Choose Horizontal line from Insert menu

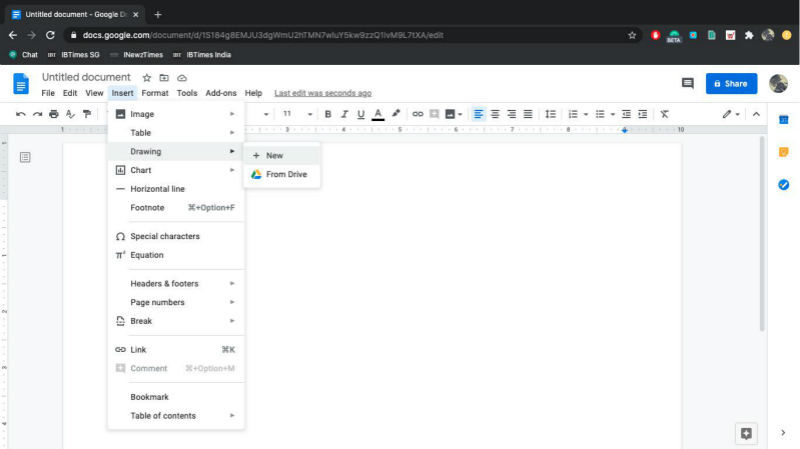click(x=157, y=189)
